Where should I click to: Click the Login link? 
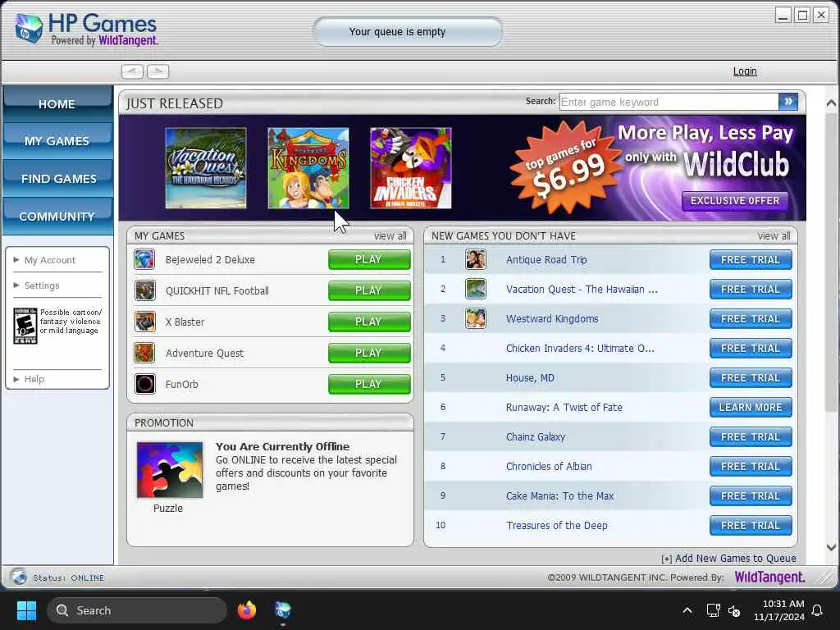[745, 71]
